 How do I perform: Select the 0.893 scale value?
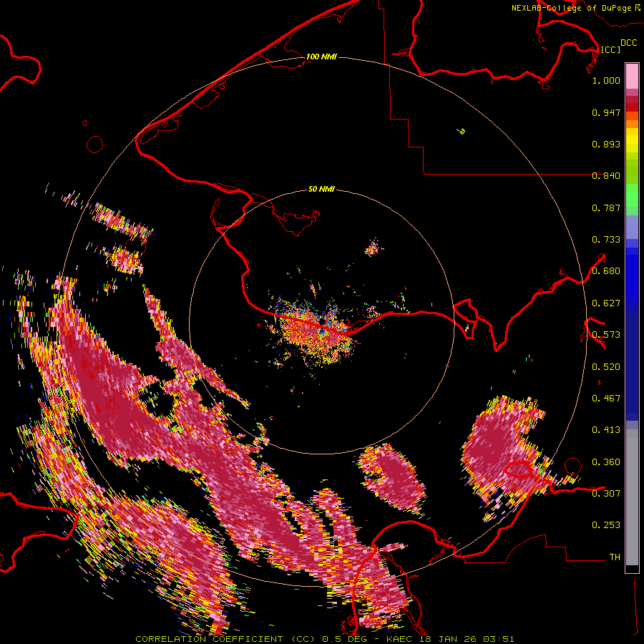coord(606,144)
